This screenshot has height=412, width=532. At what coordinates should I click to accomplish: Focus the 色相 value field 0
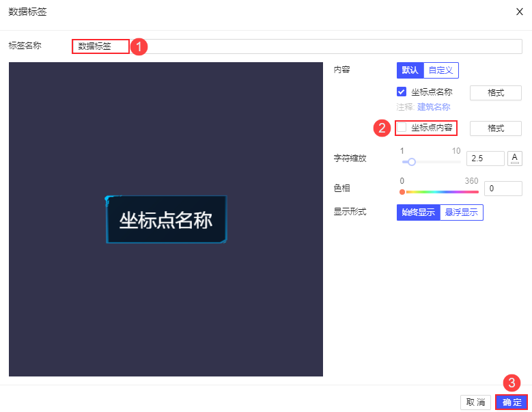503,189
